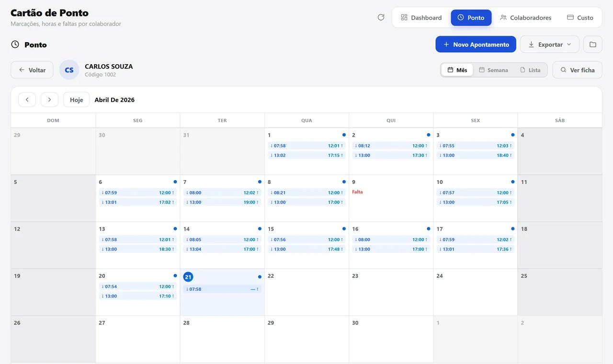Viewport: 613px width, 364px height.
Task: Open the 07:58 to 12:01 entry on day 1
Action: [x=306, y=146]
